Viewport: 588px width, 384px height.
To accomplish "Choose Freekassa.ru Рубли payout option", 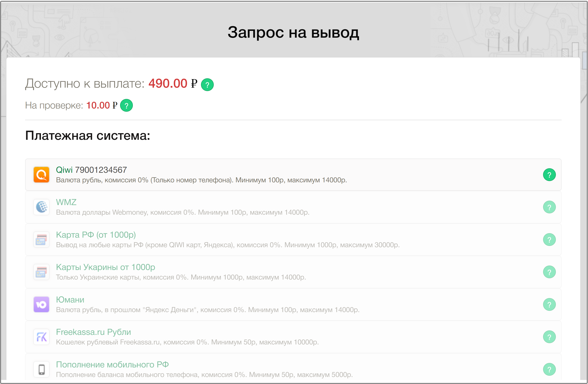I will coord(293,337).
